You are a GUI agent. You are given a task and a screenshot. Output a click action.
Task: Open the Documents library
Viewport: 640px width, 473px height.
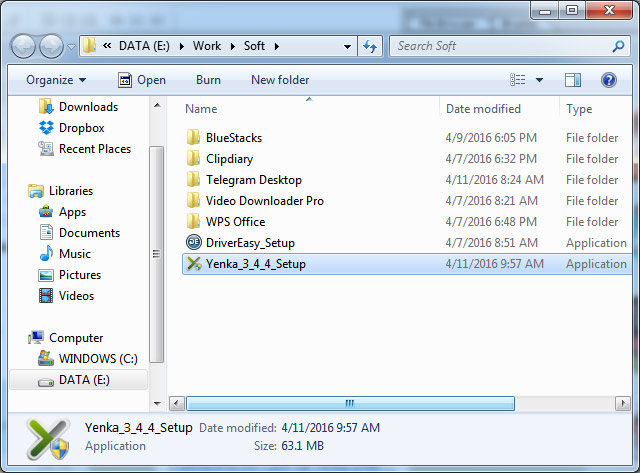tap(80, 233)
